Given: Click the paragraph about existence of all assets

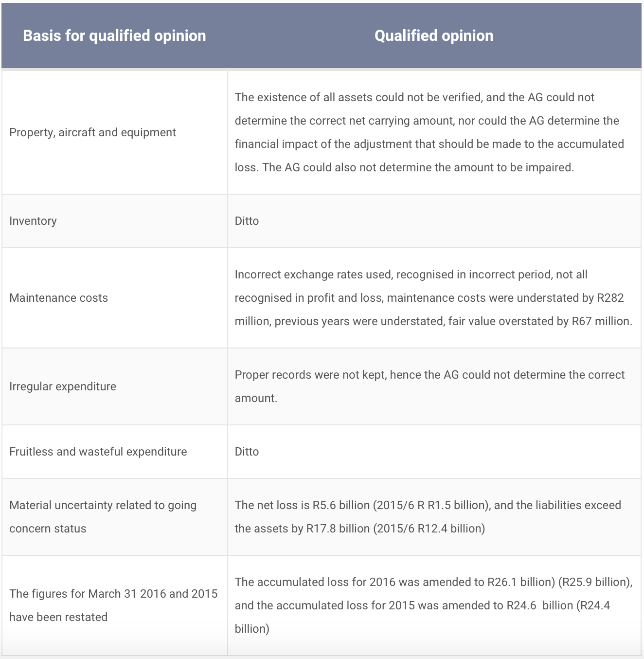Looking at the screenshot, I should [x=428, y=132].
